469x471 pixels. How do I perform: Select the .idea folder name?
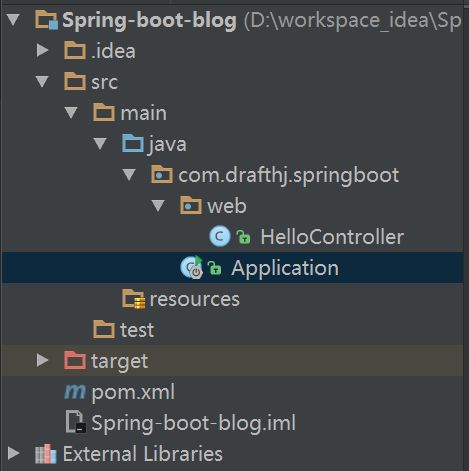[113, 51]
